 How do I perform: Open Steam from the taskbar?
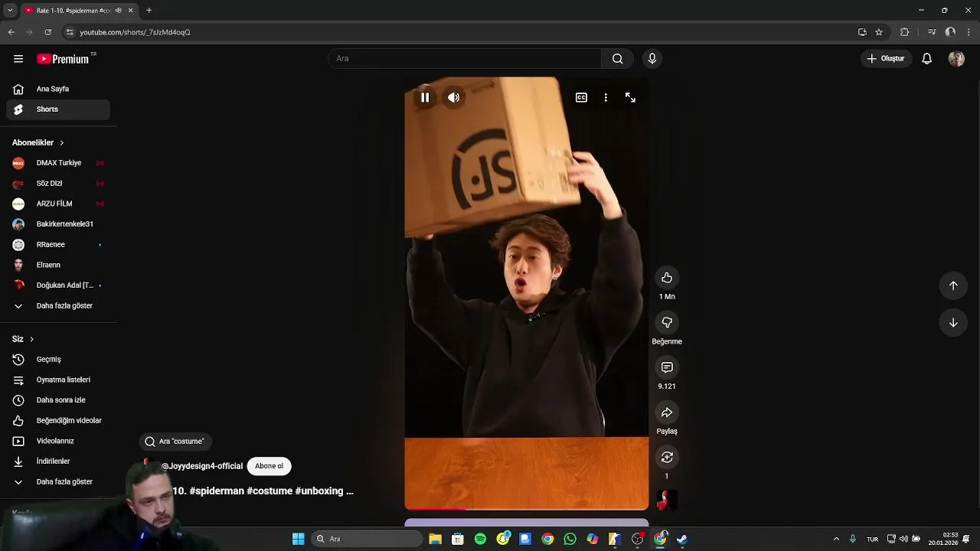pos(682,539)
